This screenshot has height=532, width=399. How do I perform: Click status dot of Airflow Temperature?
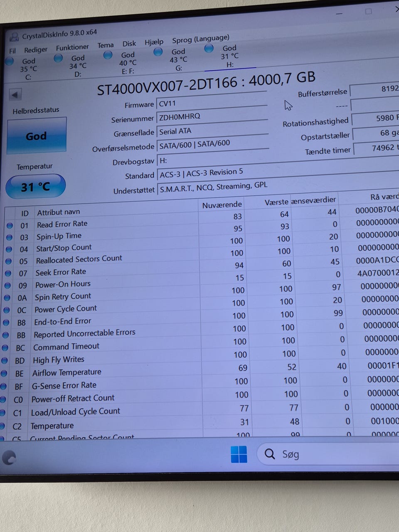coord(4,374)
